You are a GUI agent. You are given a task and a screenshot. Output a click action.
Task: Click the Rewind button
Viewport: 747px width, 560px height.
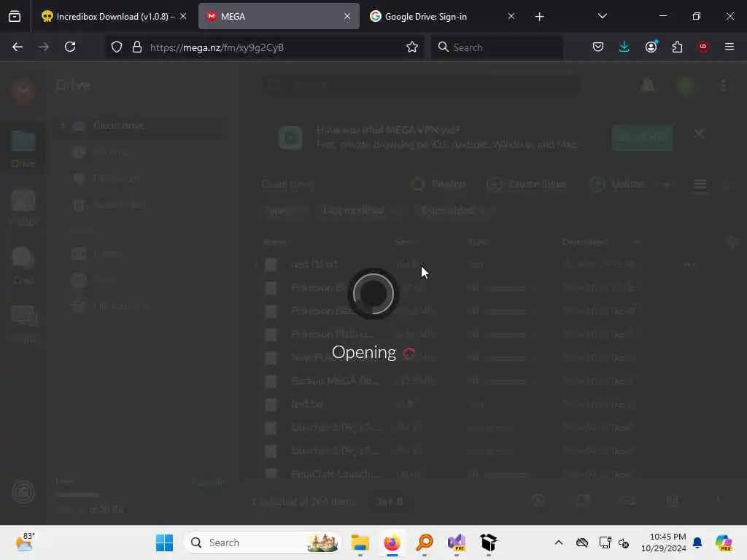tap(438, 184)
